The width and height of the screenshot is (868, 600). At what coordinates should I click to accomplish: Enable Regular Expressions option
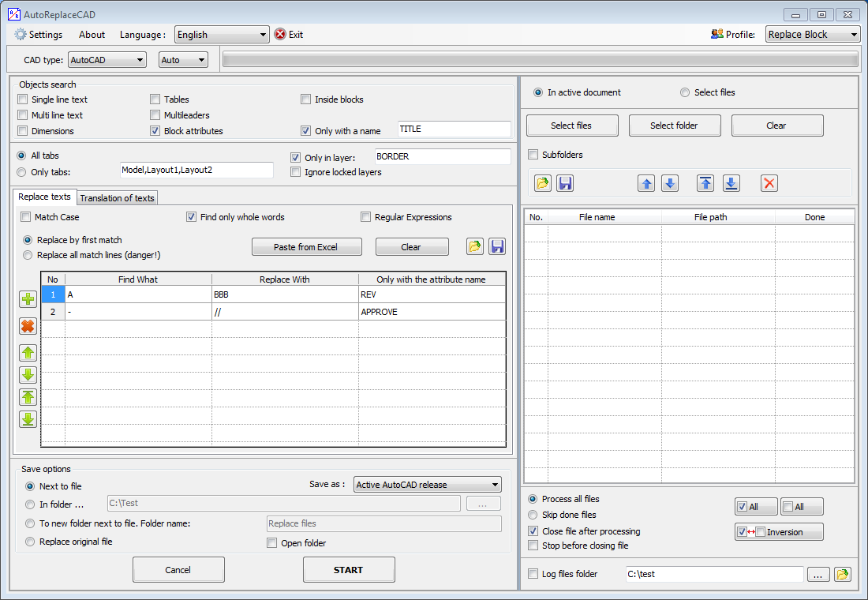(x=365, y=216)
